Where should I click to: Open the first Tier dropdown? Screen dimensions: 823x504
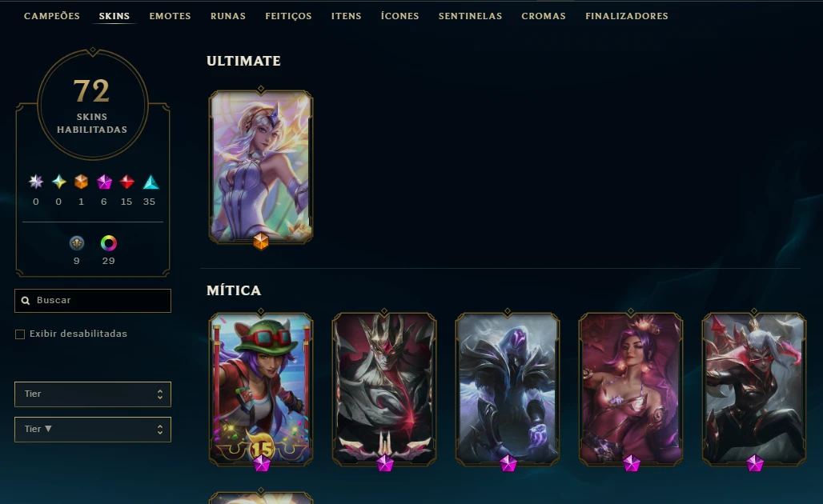[x=93, y=394]
